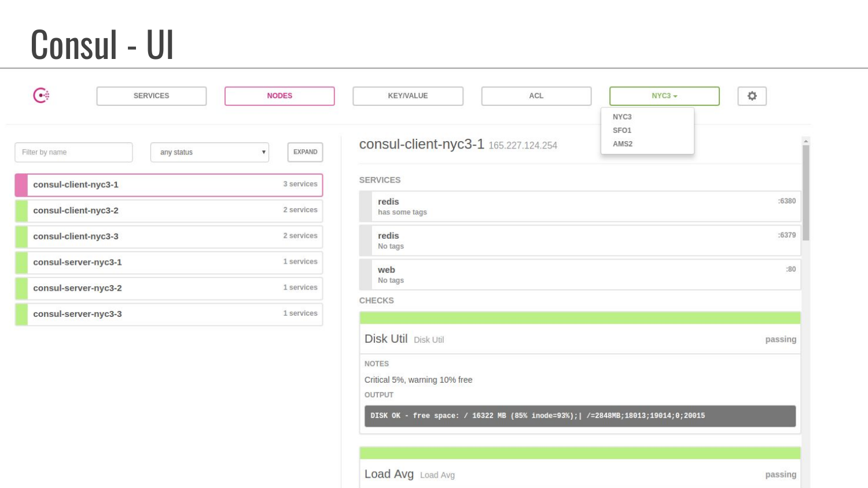
Task: Go to the Key/Value tab
Action: point(408,96)
